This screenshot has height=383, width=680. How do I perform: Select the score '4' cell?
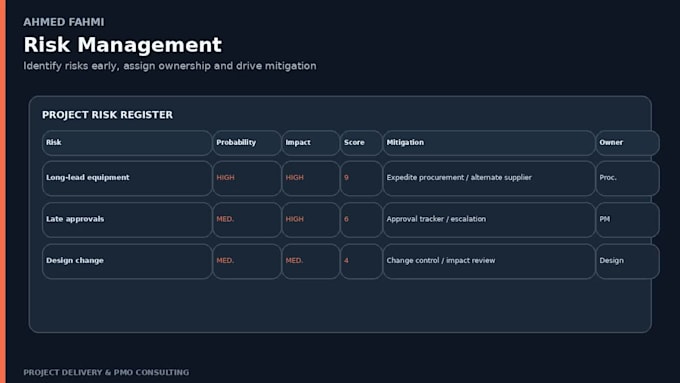361,261
